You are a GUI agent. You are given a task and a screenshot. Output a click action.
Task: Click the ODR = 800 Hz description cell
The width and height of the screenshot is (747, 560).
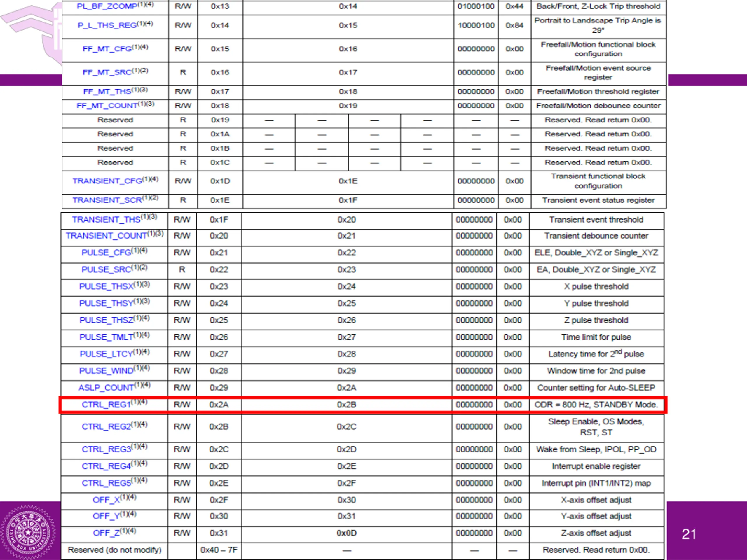coord(596,404)
